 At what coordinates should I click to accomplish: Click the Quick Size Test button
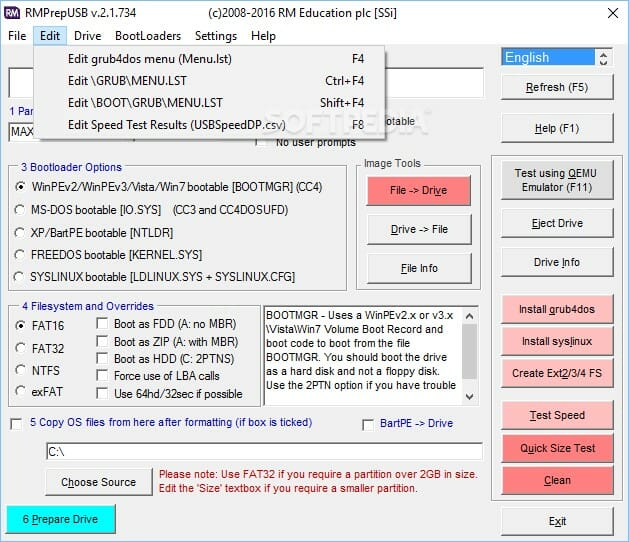pos(557,448)
